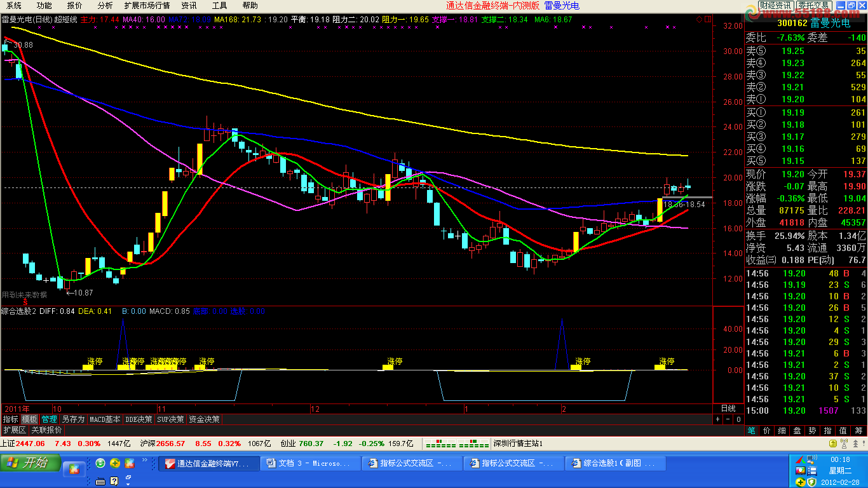Open the 帮助 menu

(x=250, y=6)
